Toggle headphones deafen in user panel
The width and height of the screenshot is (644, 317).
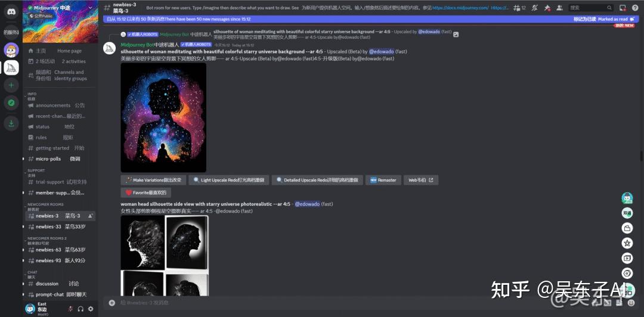81,309
